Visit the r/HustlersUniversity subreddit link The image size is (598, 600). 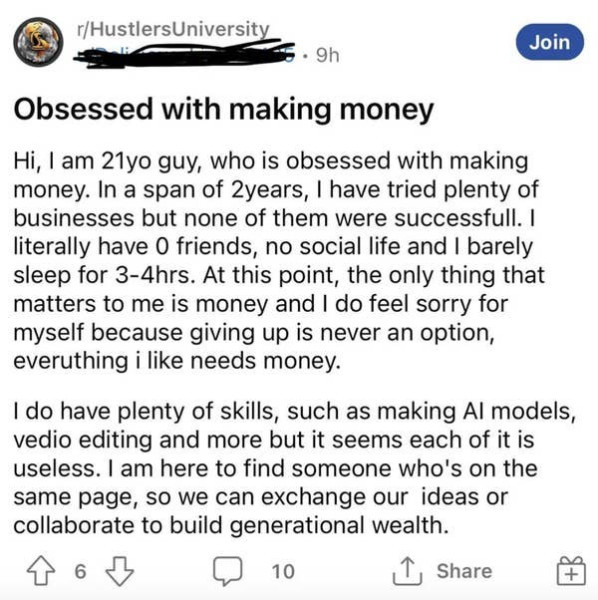tap(173, 29)
